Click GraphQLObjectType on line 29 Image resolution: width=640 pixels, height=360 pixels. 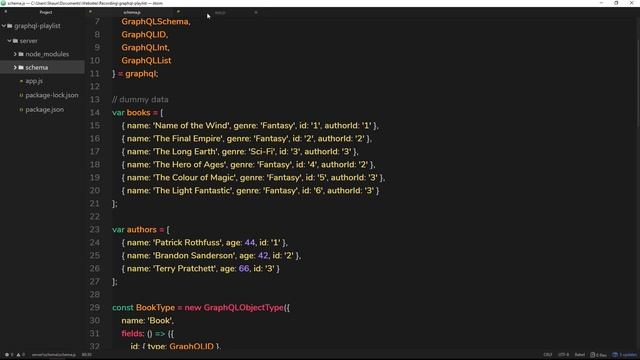click(243, 307)
